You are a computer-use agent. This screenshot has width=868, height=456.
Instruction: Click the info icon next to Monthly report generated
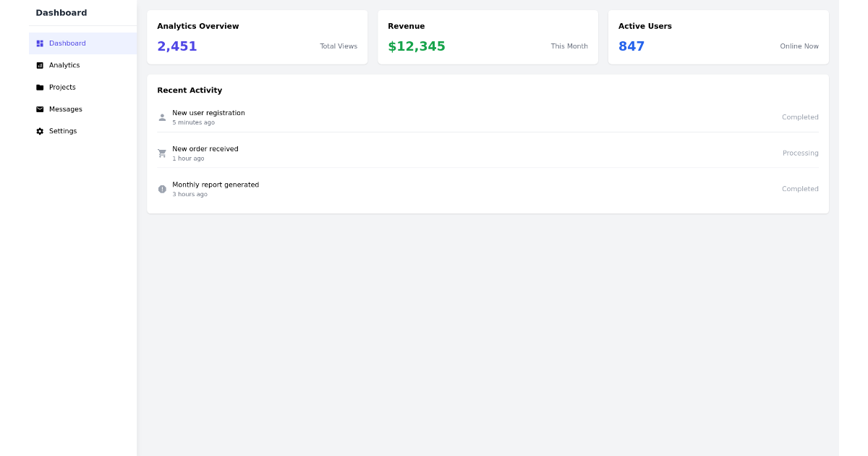coord(162,189)
